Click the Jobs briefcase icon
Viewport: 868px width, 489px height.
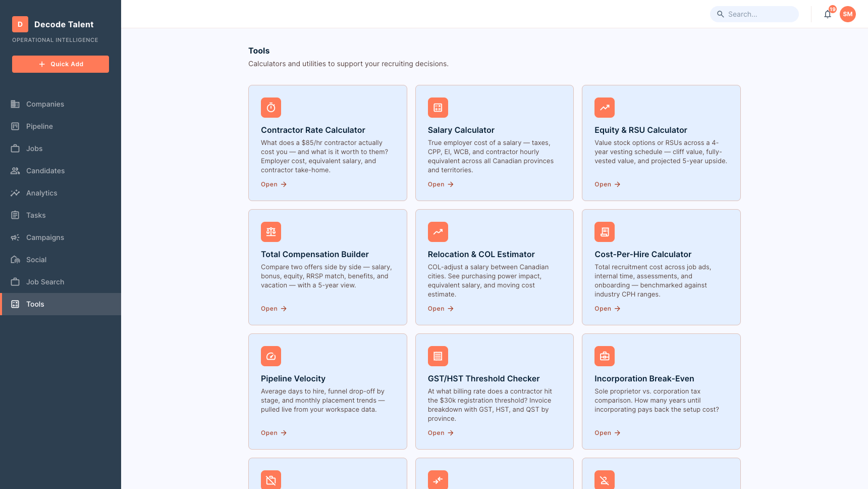(15, 149)
